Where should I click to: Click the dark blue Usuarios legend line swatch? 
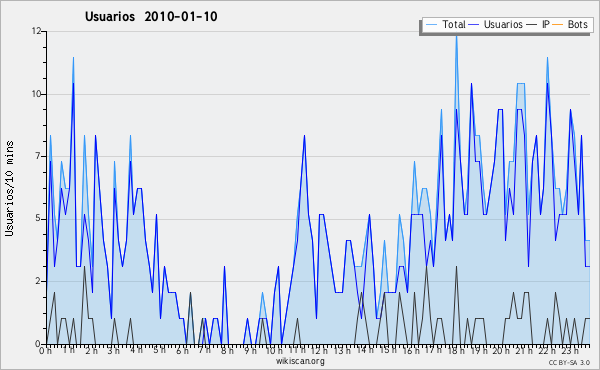[x=474, y=25]
